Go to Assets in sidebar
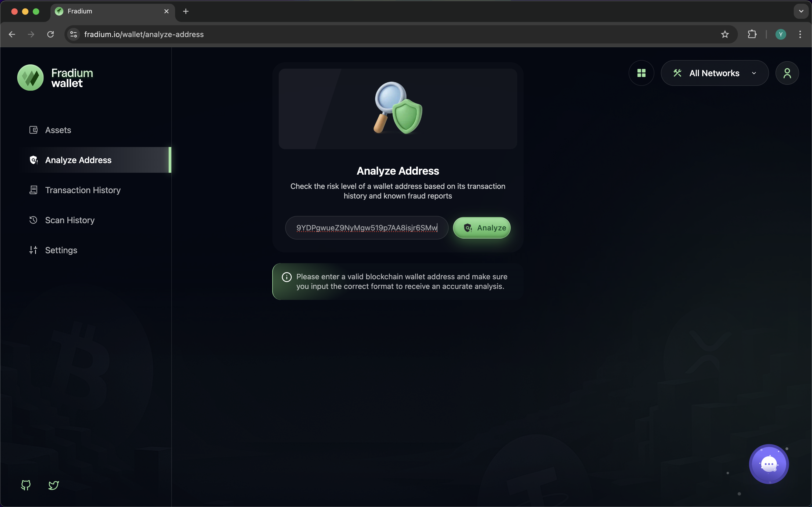812x507 pixels. [x=58, y=130]
